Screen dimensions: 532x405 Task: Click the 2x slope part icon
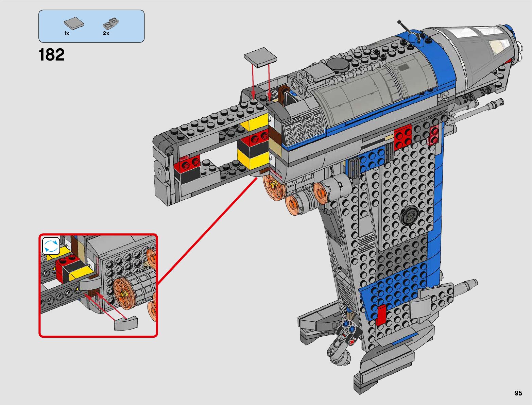(x=111, y=24)
